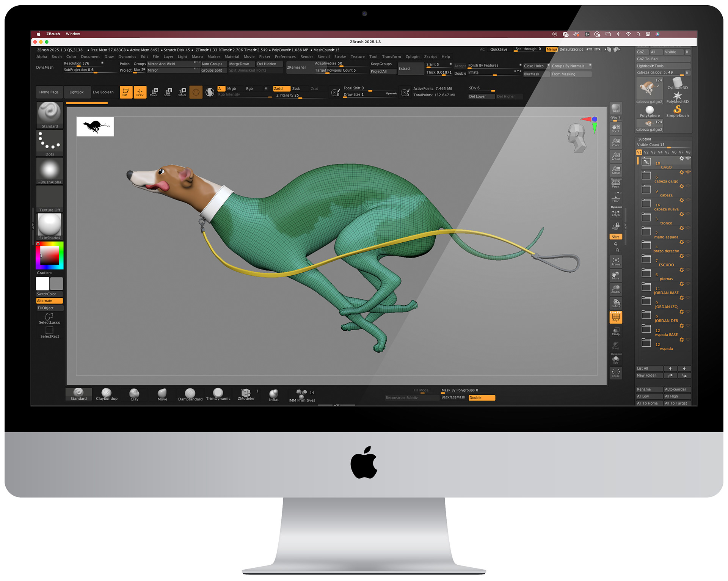Toggle the Transp transparency icon
Screen dimensions: 728x581
click(615, 331)
